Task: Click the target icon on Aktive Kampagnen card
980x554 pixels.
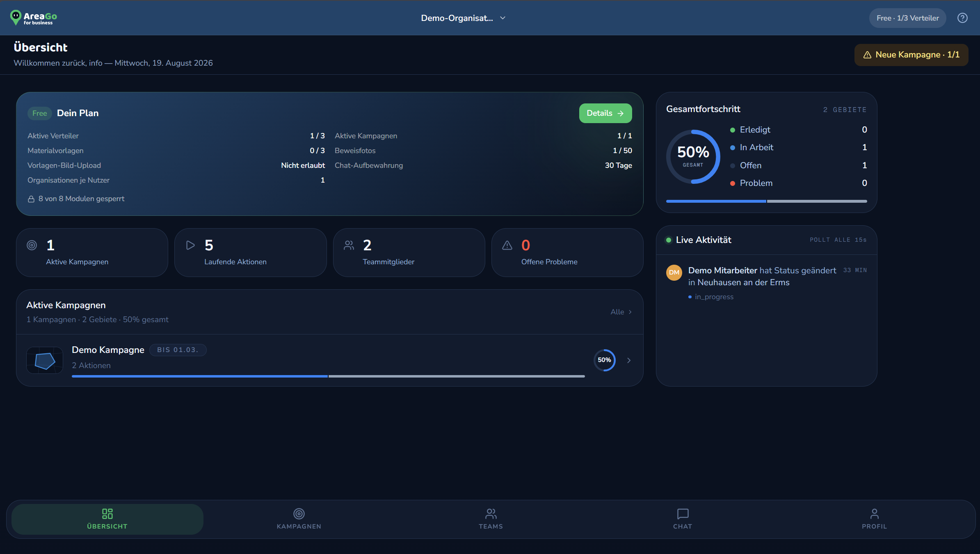Action: [x=32, y=245]
